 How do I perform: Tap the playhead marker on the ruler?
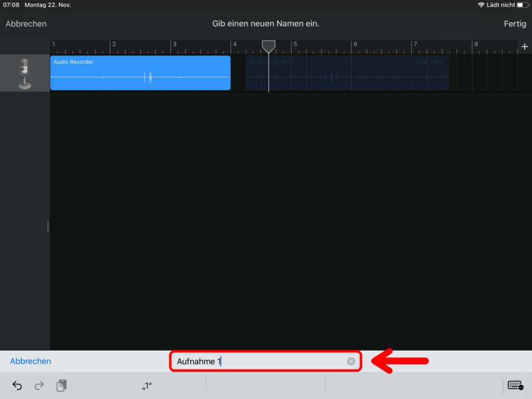(x=269, y=47)
